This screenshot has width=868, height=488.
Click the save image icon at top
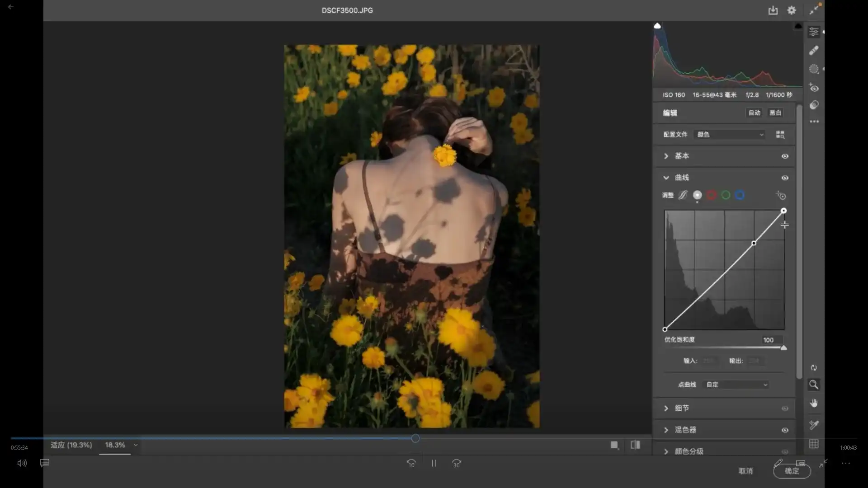pyautogui.click(x=773, y=10)
